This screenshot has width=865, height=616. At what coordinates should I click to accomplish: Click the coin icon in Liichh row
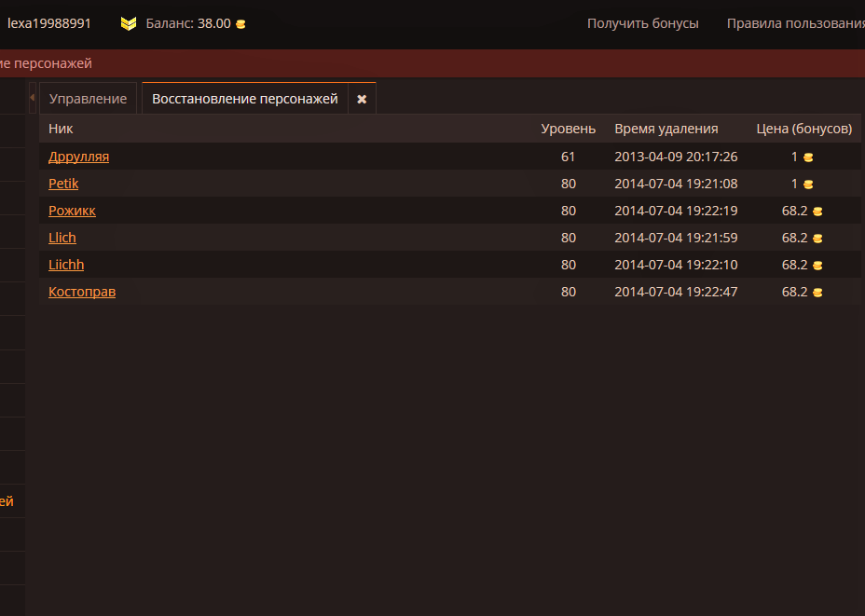[817, 266]
